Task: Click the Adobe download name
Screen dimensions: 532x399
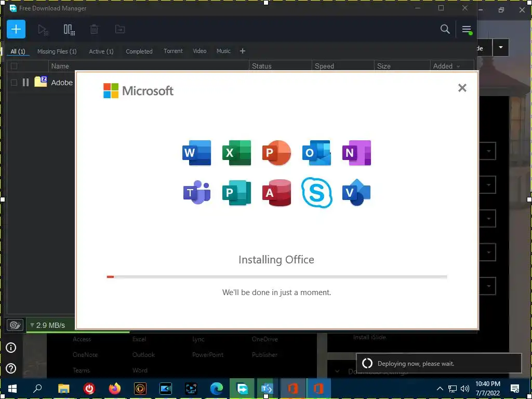Action: (62, 83)
